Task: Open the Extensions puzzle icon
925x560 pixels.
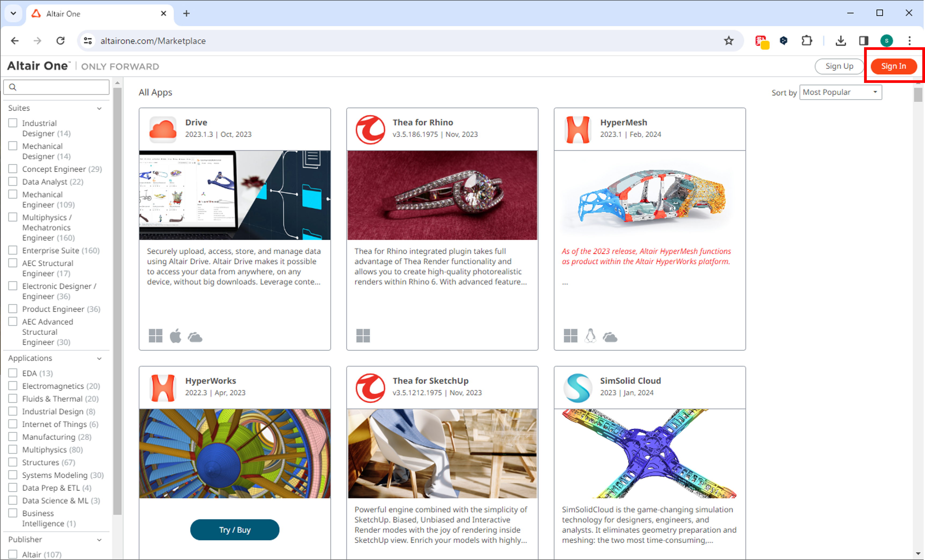Action: 806,41
